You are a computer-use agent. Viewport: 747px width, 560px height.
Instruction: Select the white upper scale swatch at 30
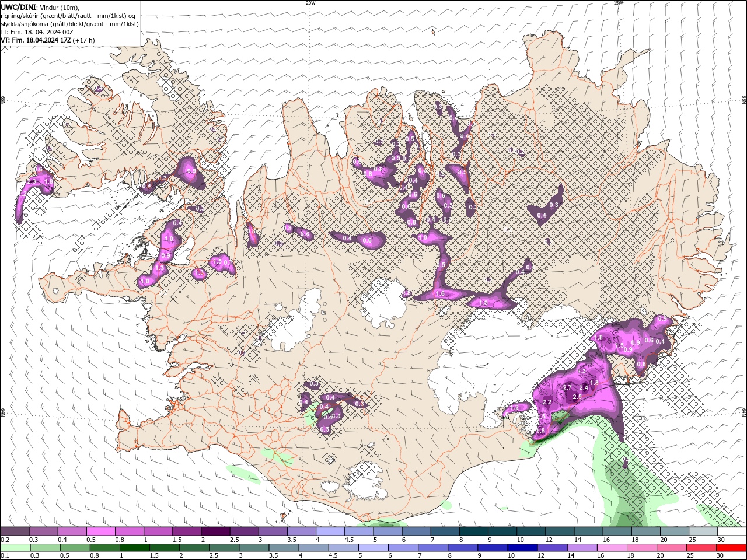(x=731, y=531)
